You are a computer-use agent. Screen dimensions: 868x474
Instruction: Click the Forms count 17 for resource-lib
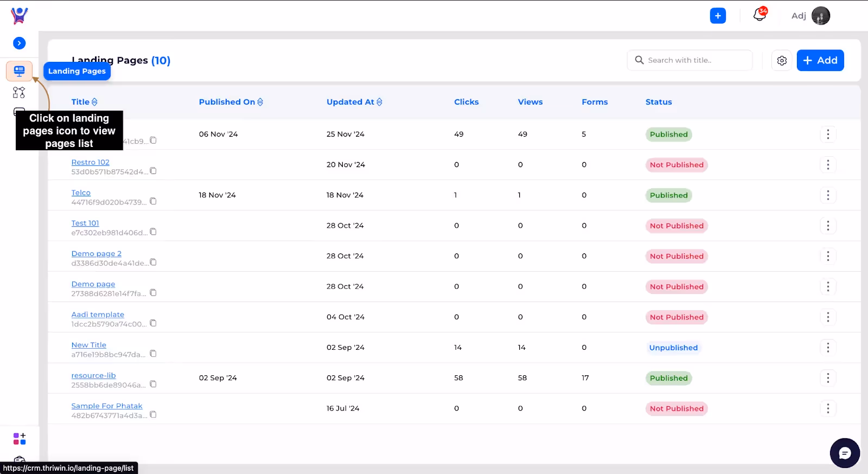(x=585, y=377)
